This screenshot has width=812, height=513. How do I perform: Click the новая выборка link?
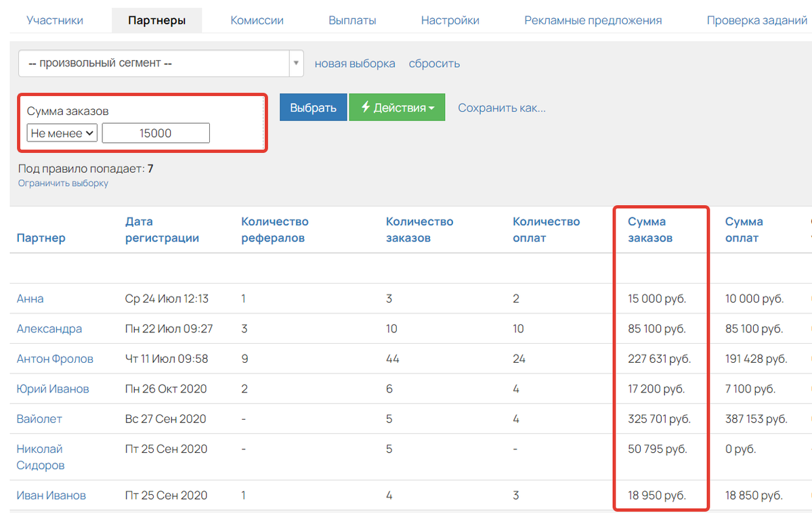(355, 64)
